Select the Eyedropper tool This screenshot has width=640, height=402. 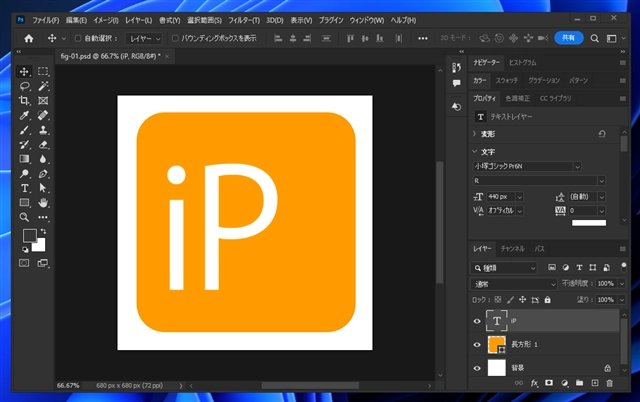(x=24, y=115)
